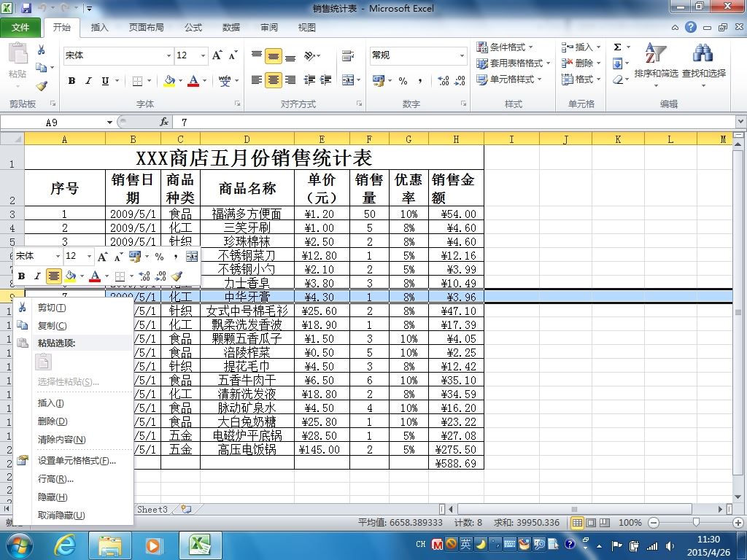Choose 行高 Row Height in context menu
The height and width of the screenshot is (560, 747).
pyautogui.click(x=74, y=479)
